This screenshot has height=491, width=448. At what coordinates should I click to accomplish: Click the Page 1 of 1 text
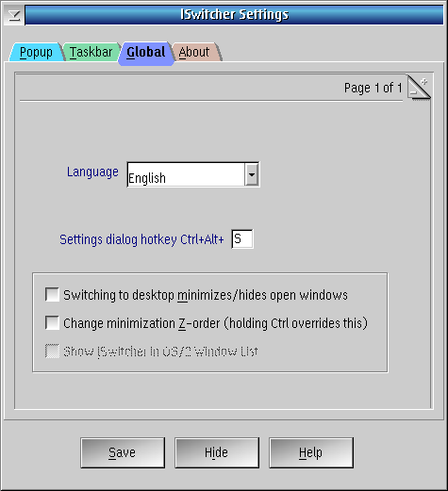point(373,88)
